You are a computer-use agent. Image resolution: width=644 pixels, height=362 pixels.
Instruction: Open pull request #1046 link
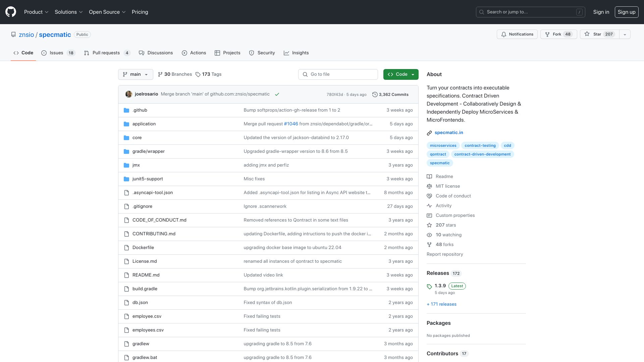[291, 124]
